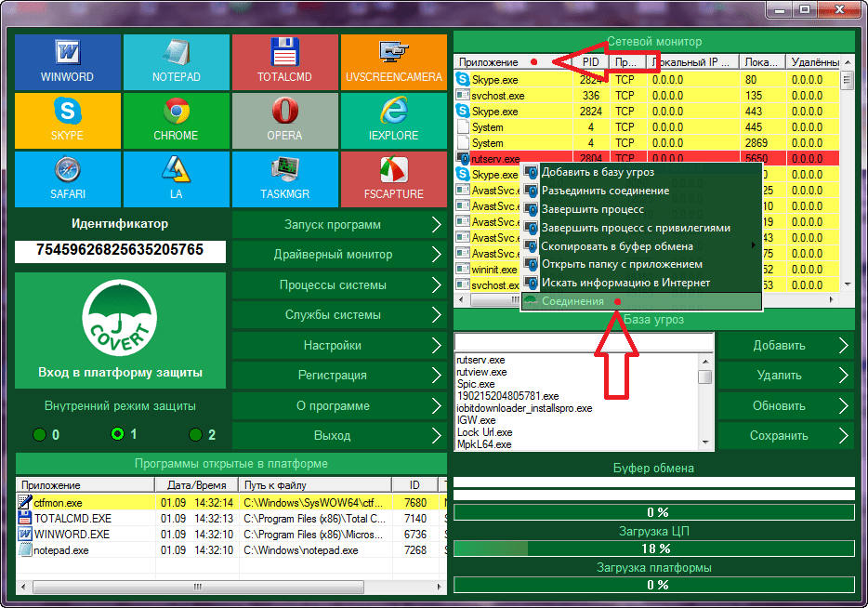Open Регистрация panel
This screenshot has height=608, width=868.
click(339, 376)
